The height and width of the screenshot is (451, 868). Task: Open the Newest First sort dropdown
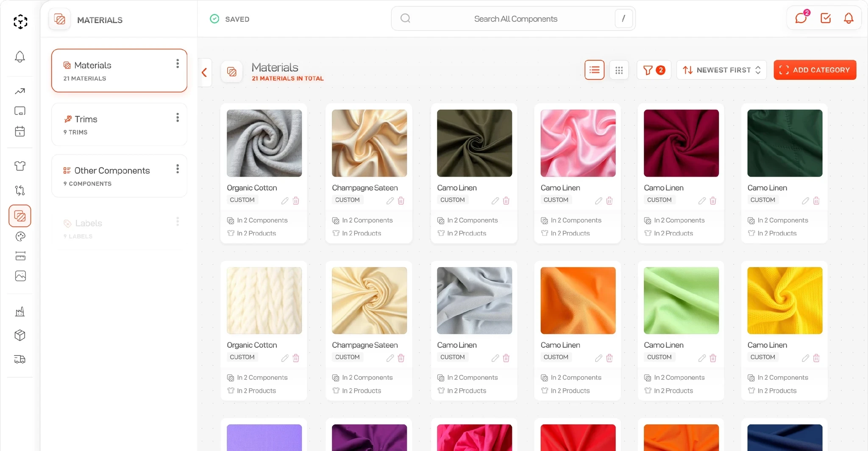tap(722, 70)
